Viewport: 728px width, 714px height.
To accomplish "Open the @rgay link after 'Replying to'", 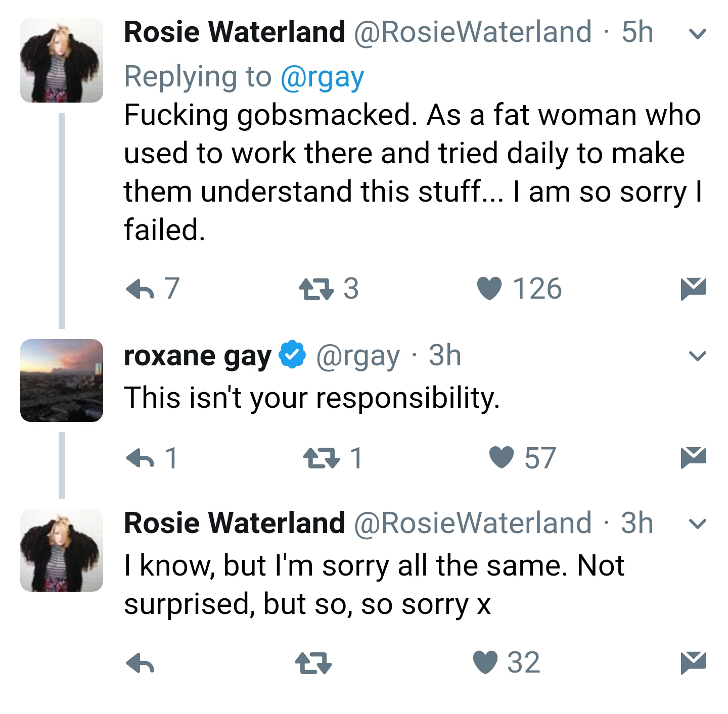I will point(322,77).
